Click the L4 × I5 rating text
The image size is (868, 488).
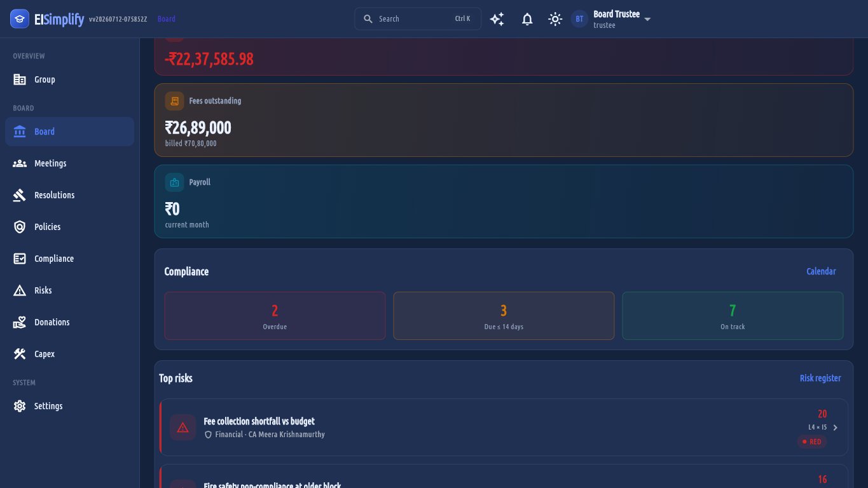818,428
